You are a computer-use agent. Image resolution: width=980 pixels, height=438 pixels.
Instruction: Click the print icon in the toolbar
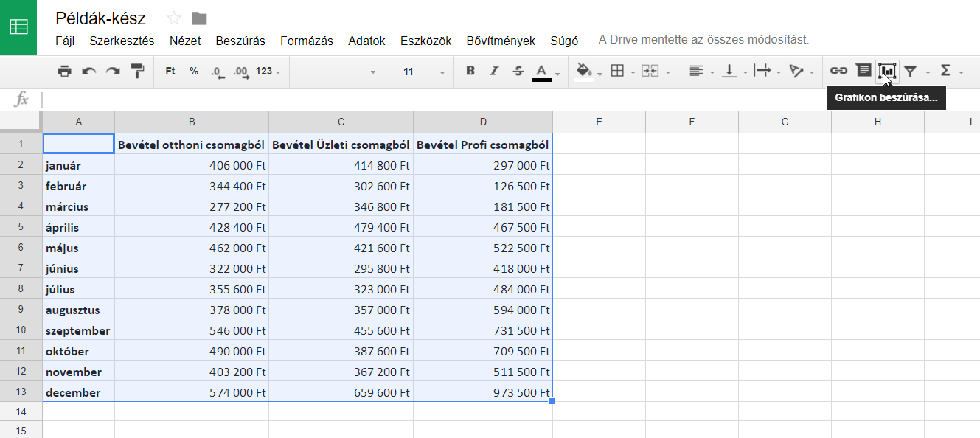(x=65, y=72)
